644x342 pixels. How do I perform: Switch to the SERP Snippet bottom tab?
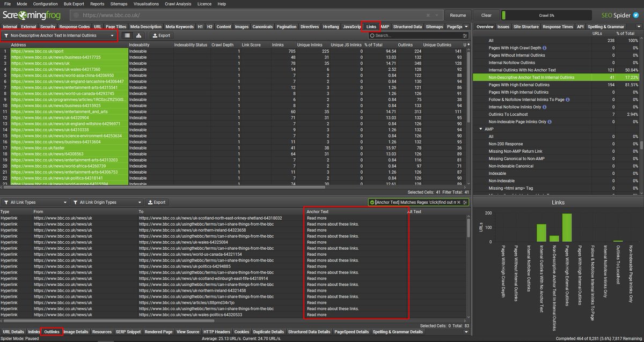(x=127, y=332)
